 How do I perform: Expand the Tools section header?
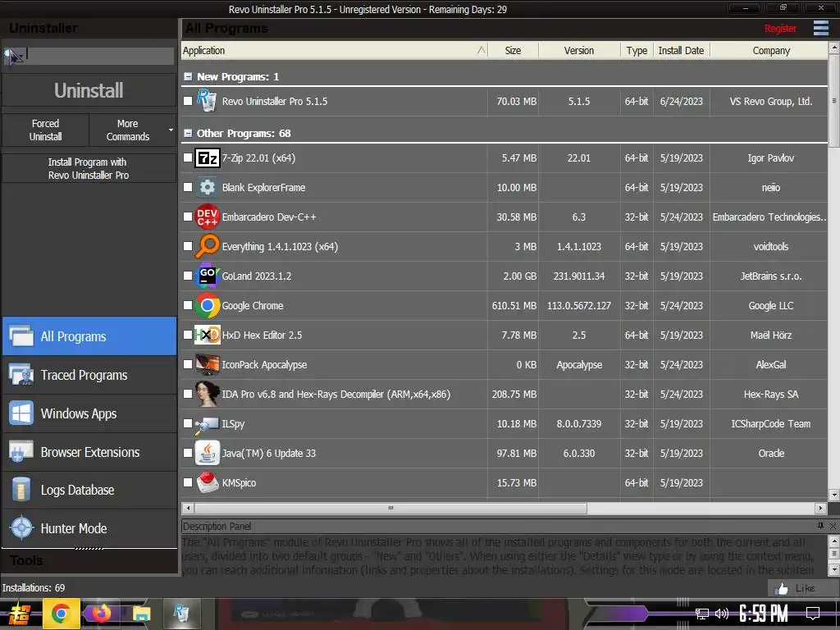click(89, 560)
